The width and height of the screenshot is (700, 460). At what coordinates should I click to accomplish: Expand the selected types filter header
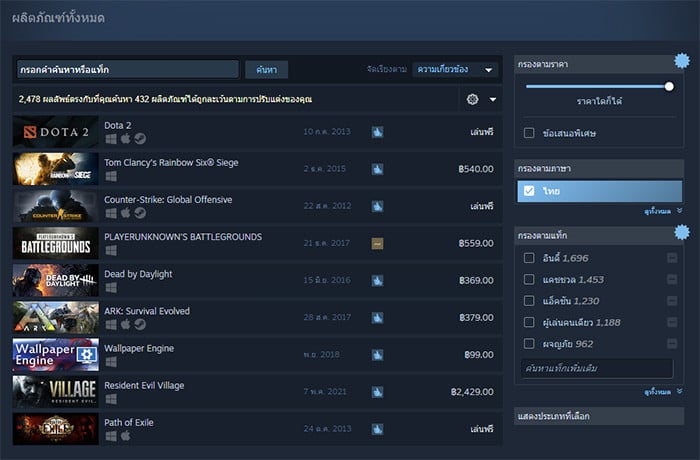pos(599,416)
